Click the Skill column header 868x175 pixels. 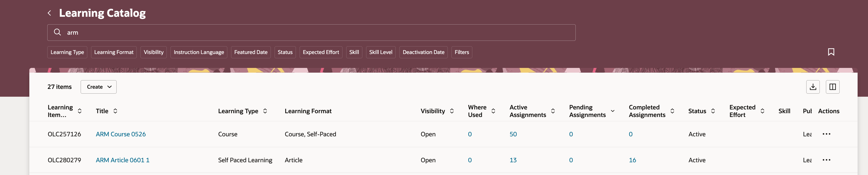pyautogui.click(x=784, y=111)
